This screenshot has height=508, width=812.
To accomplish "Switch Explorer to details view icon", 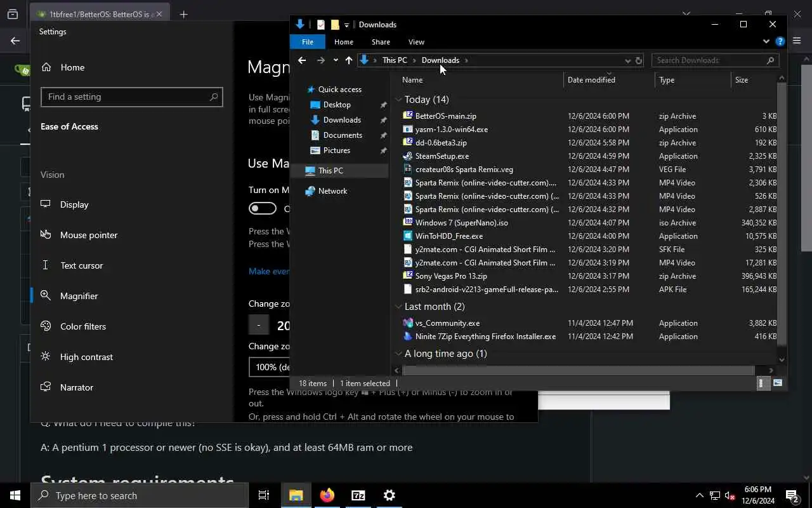I will pos(763,383).
